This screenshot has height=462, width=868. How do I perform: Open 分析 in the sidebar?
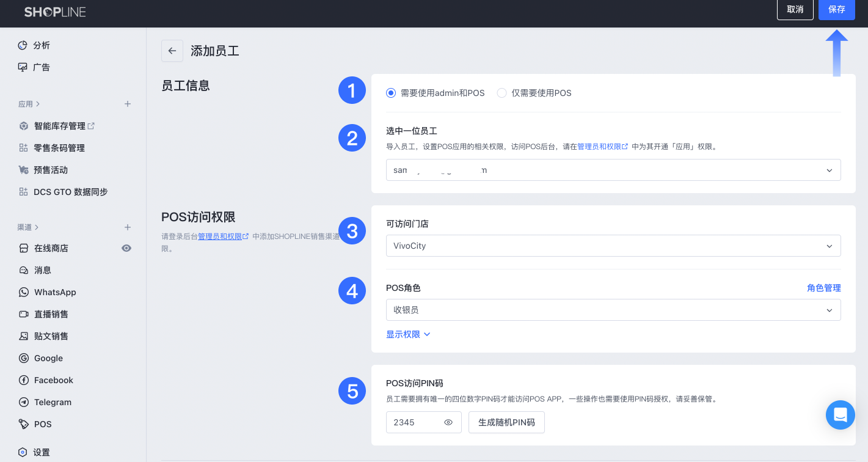[42, 45]
